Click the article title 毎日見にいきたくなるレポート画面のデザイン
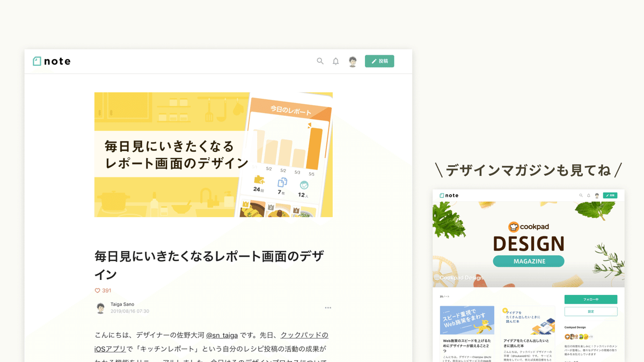 209,265
